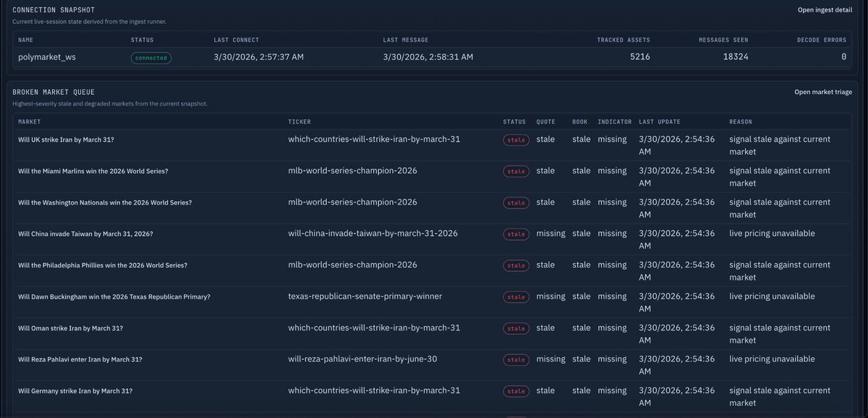The width and height of the screenshot is (868, 418).
Task: Click tracked assets value 5216
Action: click(639, 57)
